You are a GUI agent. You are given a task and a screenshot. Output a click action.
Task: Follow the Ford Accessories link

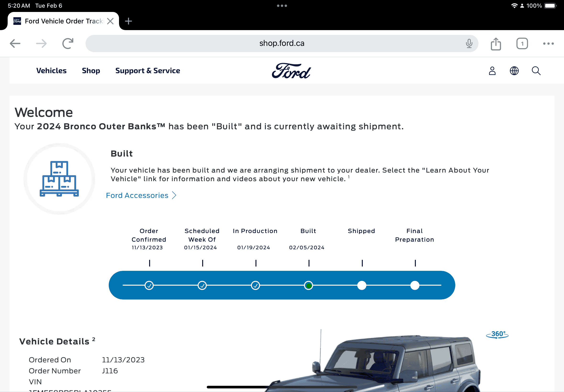click(137, 195)
